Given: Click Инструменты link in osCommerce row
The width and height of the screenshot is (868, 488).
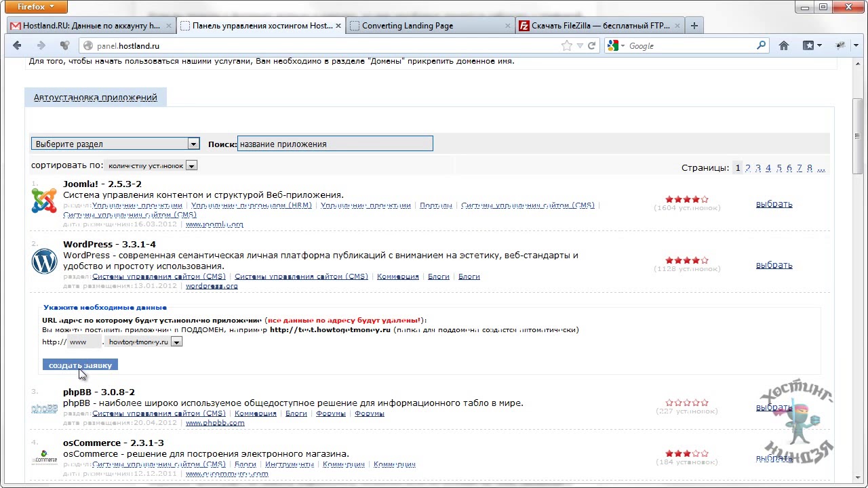Looking at the screenshot, I should tap(290, 464).
